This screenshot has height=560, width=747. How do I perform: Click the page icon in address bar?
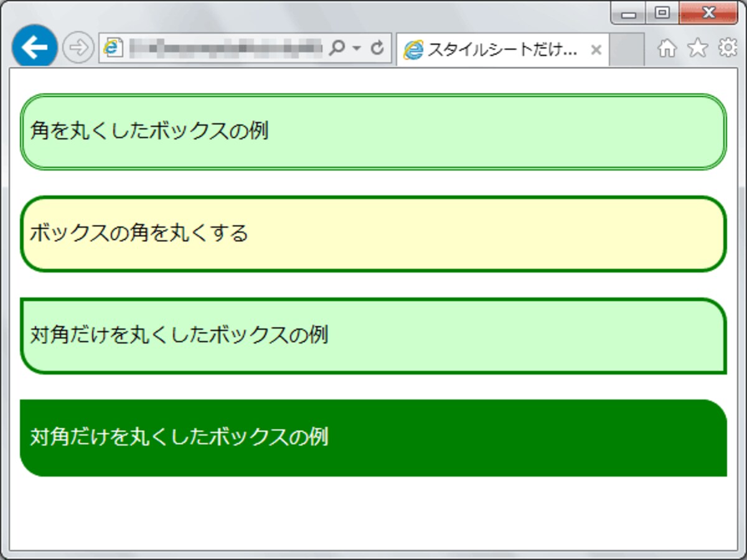[x=113, y=48]
